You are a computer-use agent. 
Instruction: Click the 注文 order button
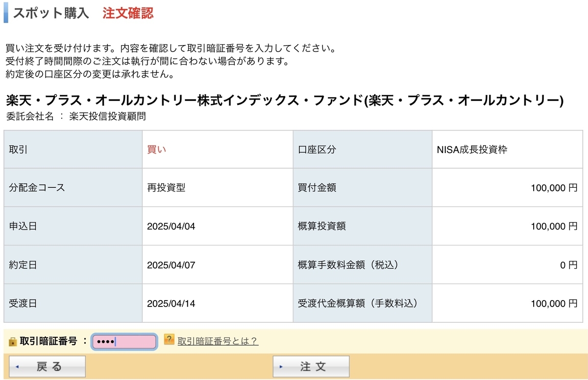pos(311,367)
